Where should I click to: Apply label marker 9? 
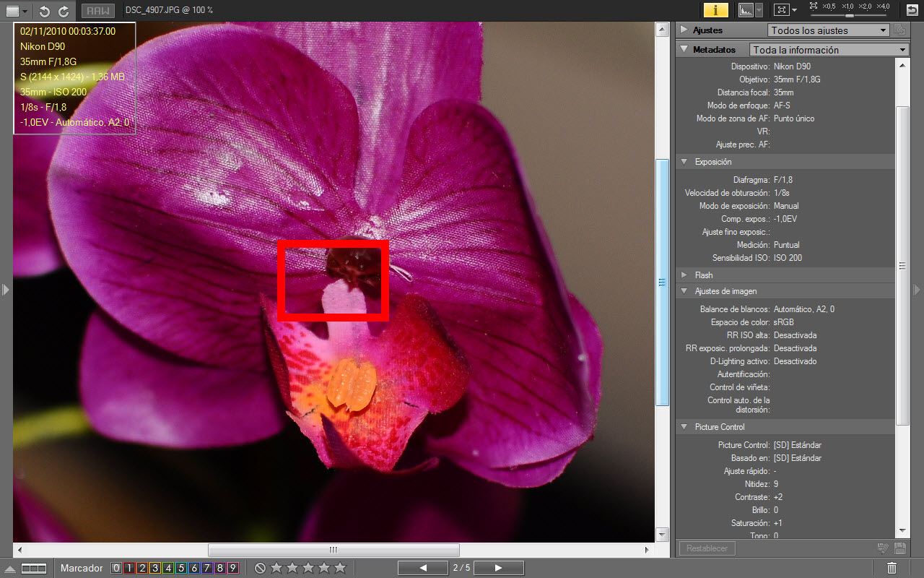(x=233, y=568)
